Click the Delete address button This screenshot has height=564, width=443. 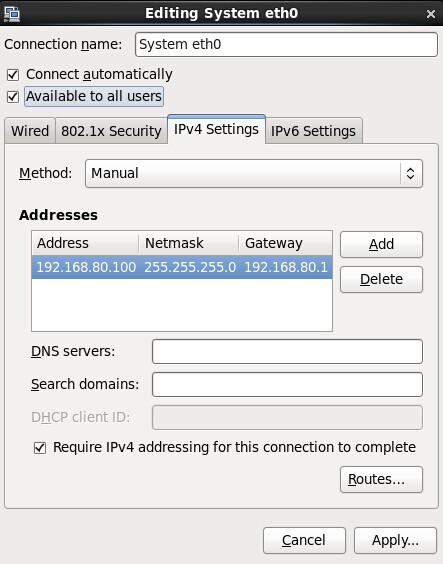pos(381,279)
